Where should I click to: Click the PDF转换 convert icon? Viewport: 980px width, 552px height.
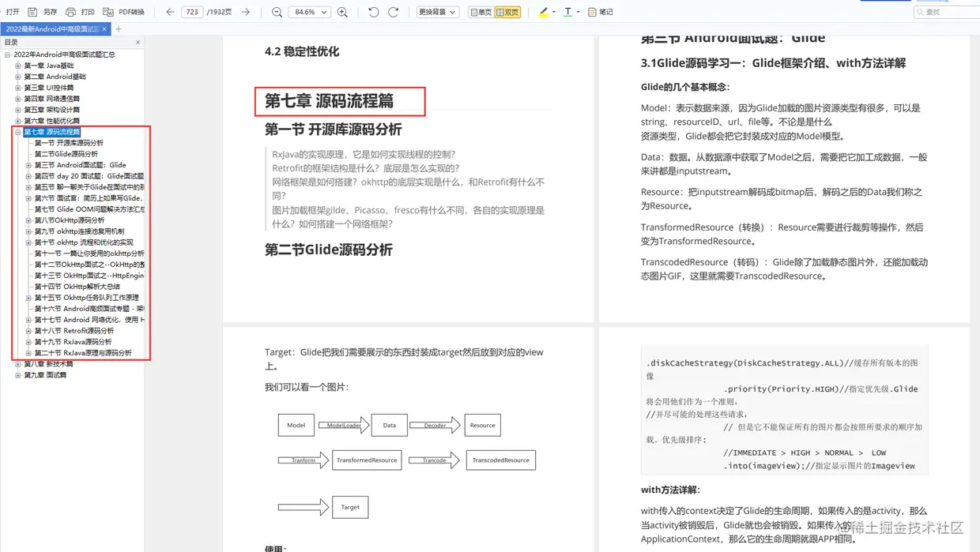109,12
